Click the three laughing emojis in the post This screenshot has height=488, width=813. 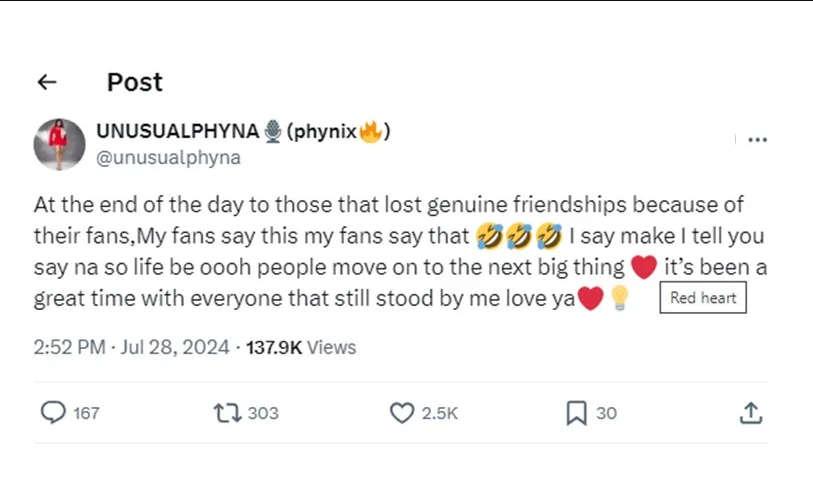[519, 237]
